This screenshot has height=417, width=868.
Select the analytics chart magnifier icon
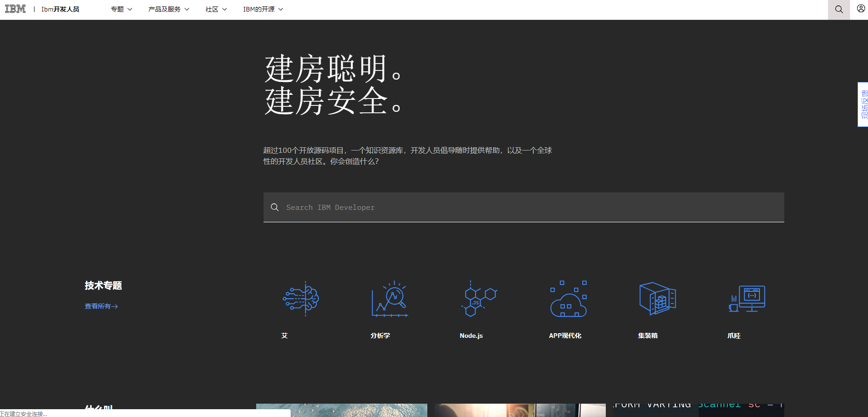(x=390, y=298)
